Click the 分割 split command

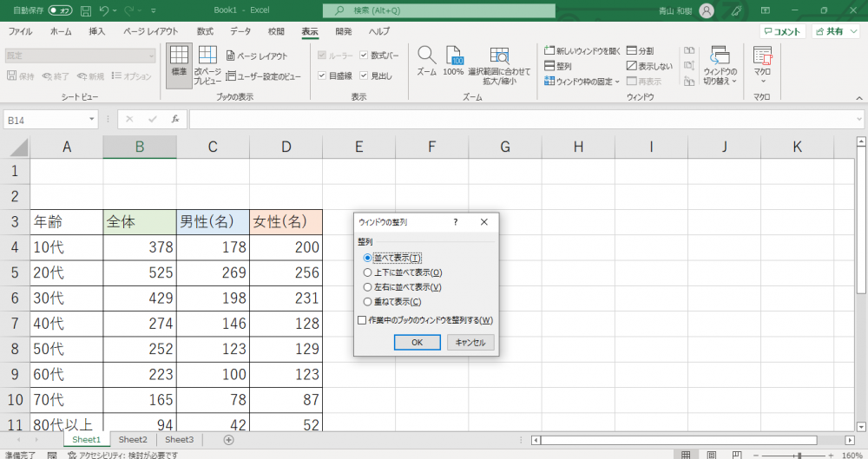640,50
